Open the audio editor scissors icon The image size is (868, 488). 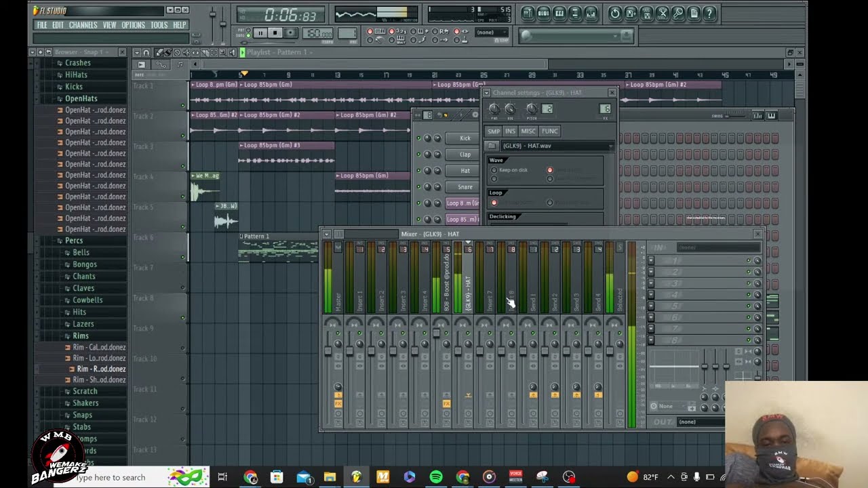(x=663, y=14)
